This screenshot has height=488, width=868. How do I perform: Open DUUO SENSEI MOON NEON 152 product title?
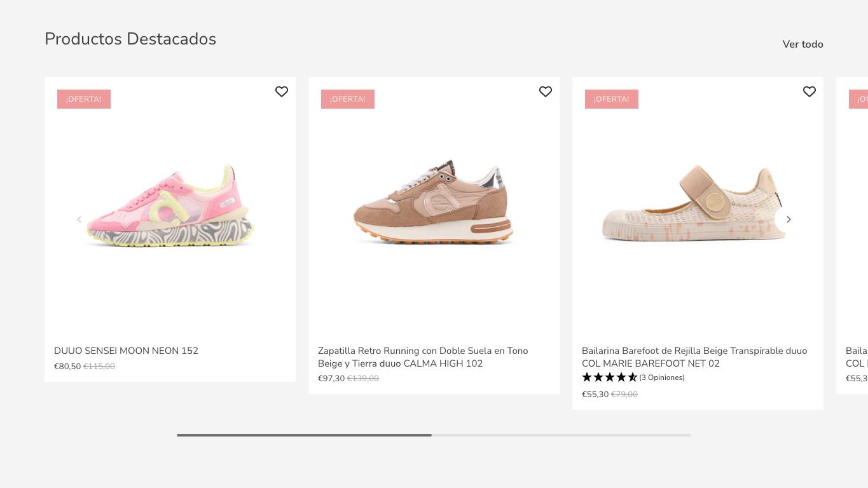tap(126, 351)
